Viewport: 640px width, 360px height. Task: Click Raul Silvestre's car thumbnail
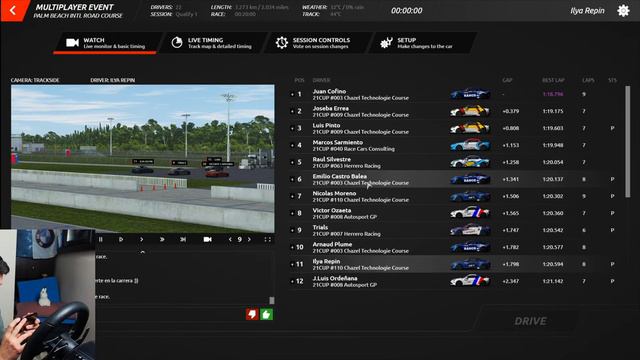[x=470, y=162]
